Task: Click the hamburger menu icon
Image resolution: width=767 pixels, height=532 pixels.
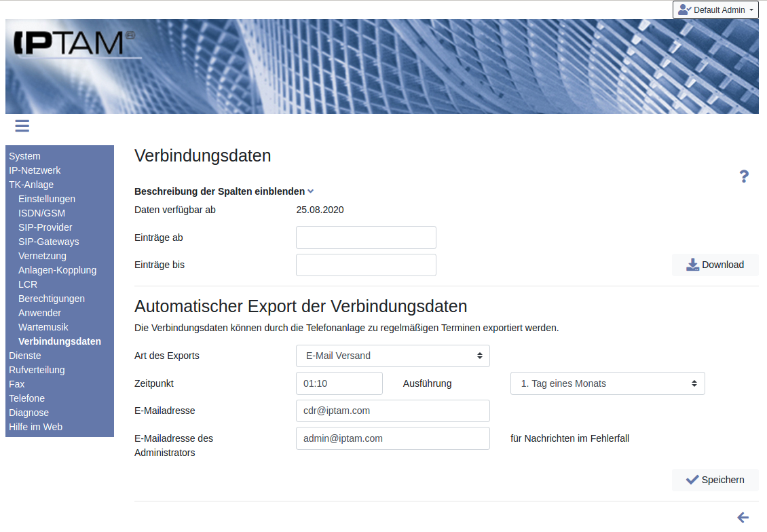Action: pyautogui.click(x=22, y=126)
